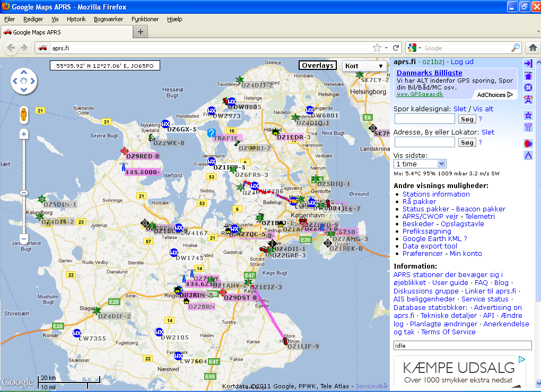Open the Bogmærker menu

coord(109,19)
